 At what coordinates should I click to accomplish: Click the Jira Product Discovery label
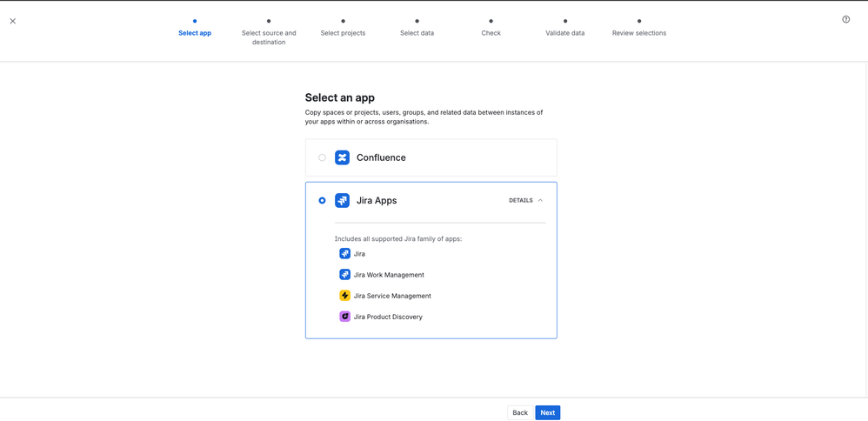(388, 317)
